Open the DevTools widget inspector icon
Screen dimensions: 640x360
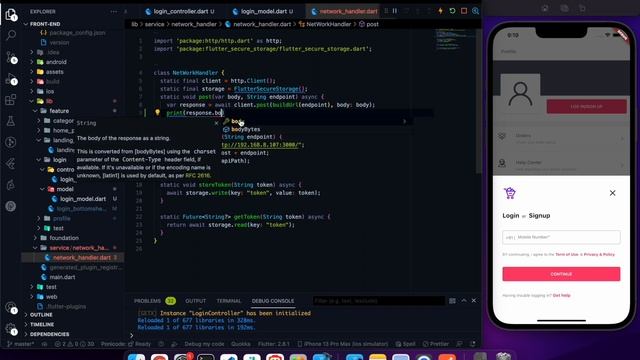(x=476, y=11)
